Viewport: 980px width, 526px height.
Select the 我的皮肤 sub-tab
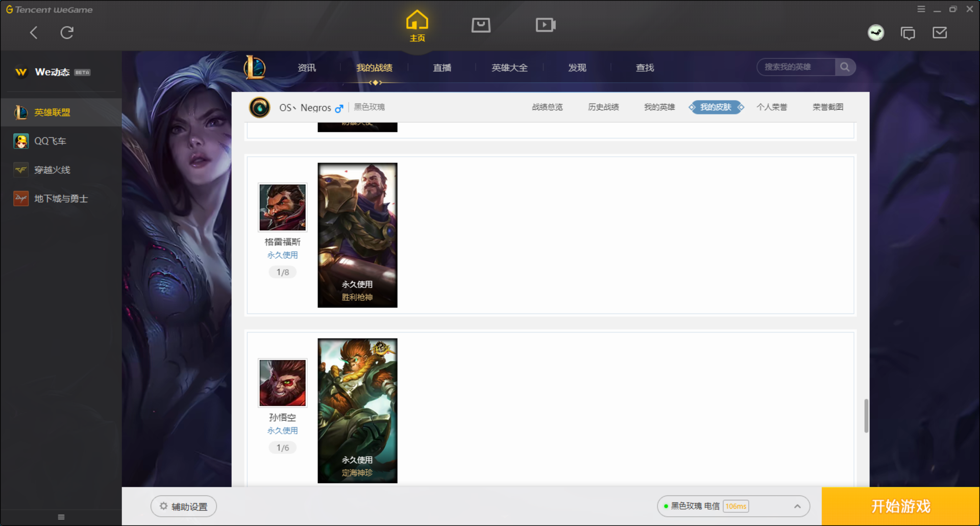pos(716,107)
